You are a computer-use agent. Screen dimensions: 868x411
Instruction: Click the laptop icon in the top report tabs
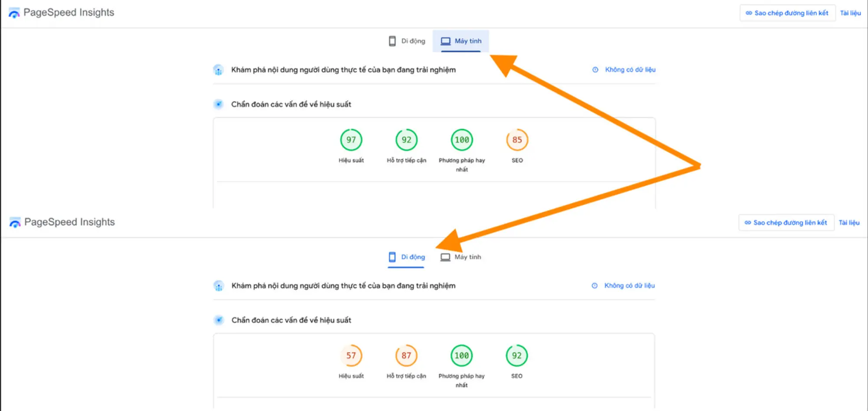(x=446, y=41)
